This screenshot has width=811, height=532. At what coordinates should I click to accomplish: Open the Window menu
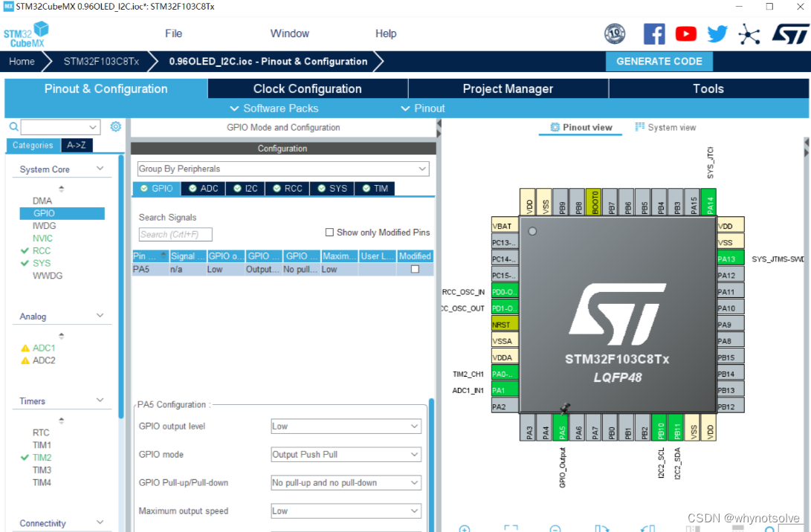pyautogui.click(x=290, y=33)
